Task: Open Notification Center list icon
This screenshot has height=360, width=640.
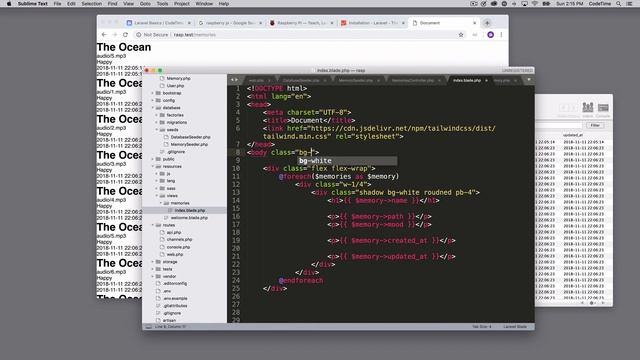Action: point(629,4)
